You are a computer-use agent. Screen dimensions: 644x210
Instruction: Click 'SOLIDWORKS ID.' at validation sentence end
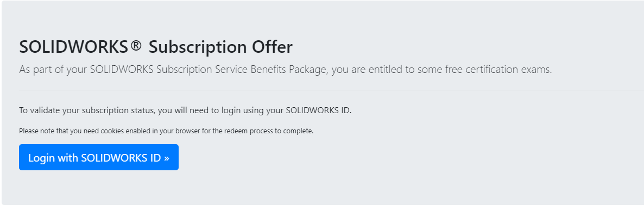319,110
